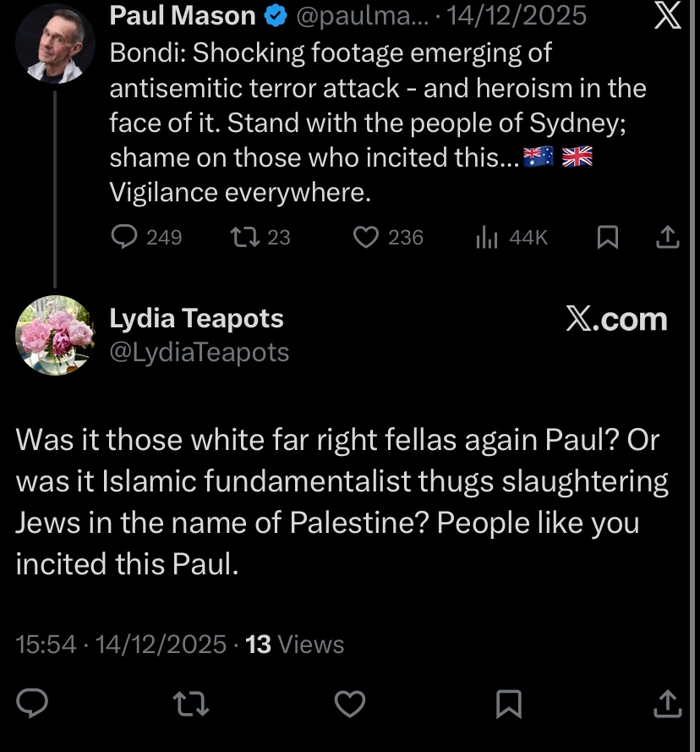Open the @LydiaTeapots handle
700x752 pixels.
click(x=200, y=353)
